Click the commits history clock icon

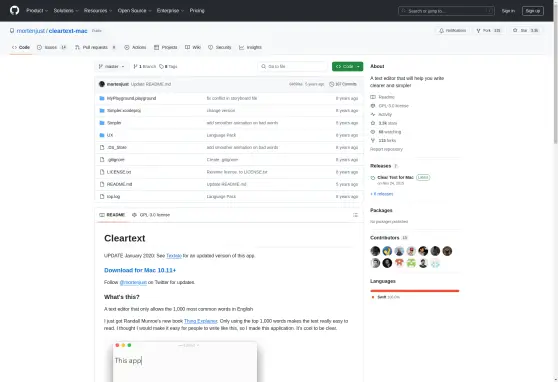click(332, 84)
